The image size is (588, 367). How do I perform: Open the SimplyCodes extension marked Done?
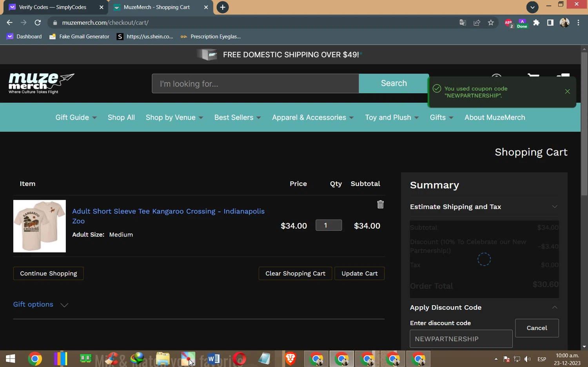(522, 23)
